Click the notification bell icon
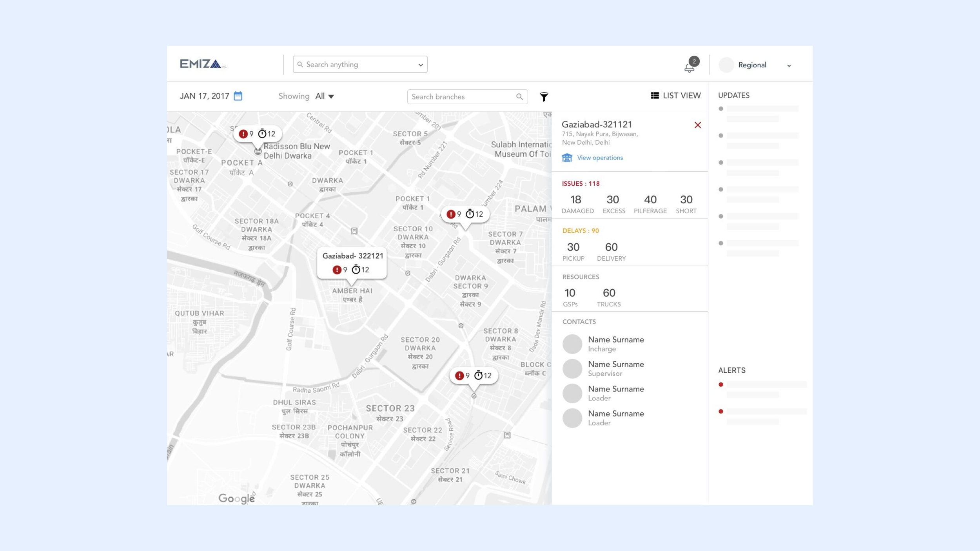Screen dimensions: 980x551 (689, 67)
